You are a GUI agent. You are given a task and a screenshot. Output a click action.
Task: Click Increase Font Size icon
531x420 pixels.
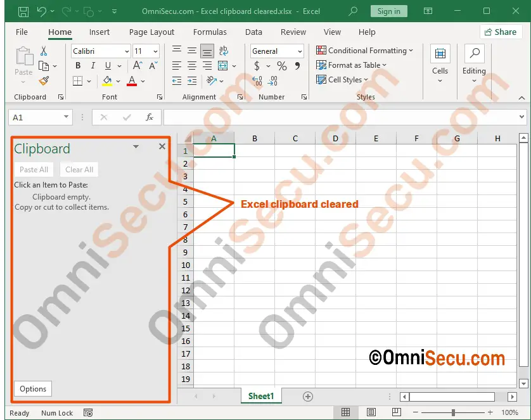138,65
